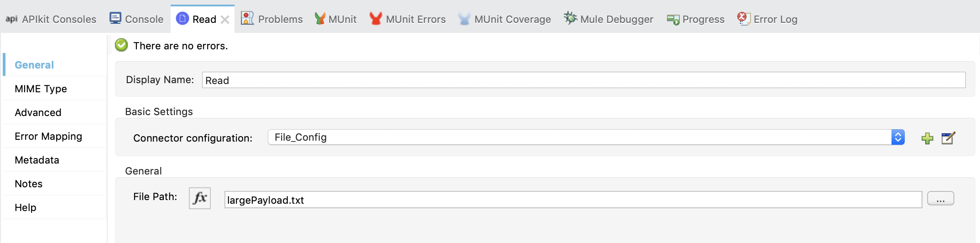Click the green plus add configuration icon
This screenshot has width=980, height=243.
[927, 138]
